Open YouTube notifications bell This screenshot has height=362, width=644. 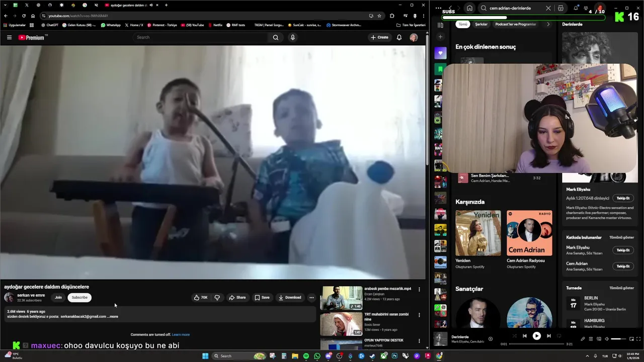coord(399,37)
